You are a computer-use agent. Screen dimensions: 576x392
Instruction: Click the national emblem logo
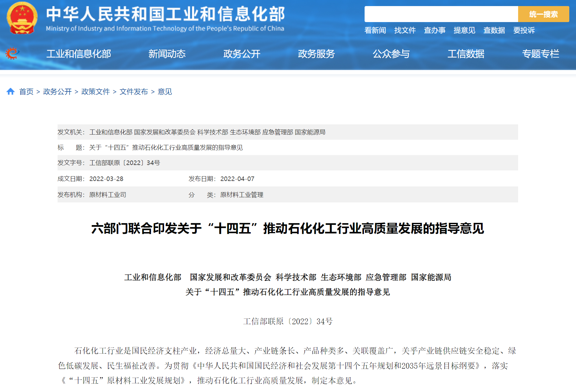point(22,18)
